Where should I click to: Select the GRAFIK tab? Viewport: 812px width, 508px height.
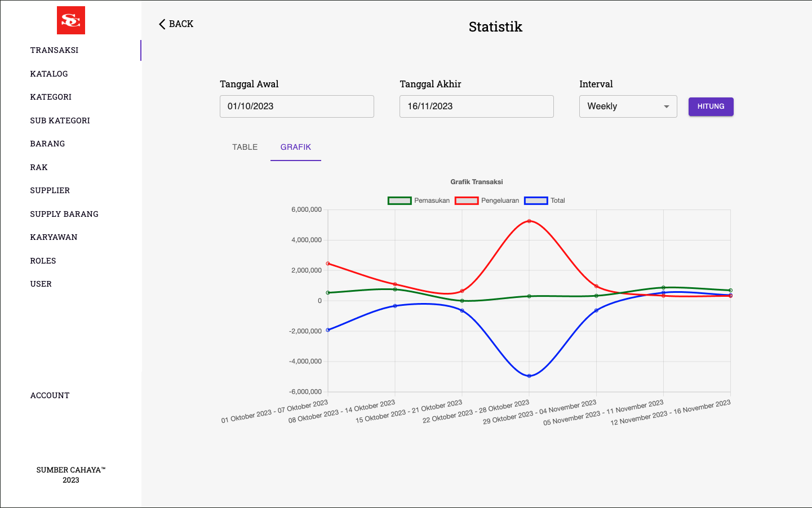[296, 147]
